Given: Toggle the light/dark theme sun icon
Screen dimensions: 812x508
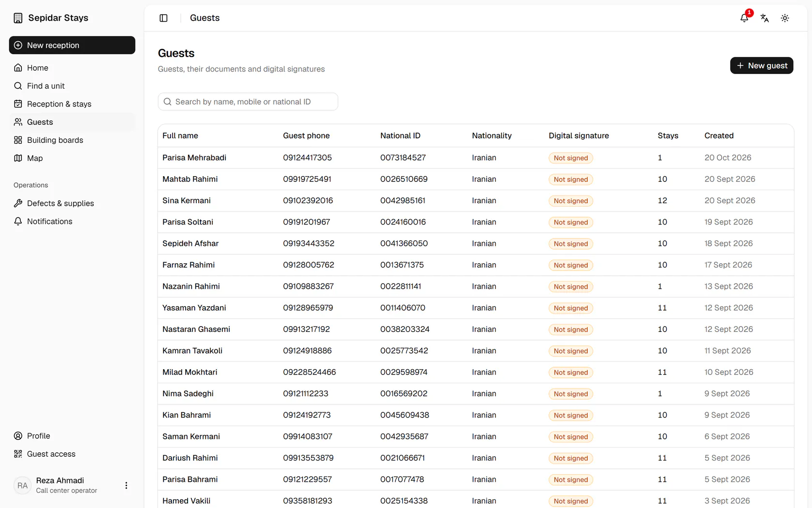Looking at the screenshot, I should tap(785, 18).
